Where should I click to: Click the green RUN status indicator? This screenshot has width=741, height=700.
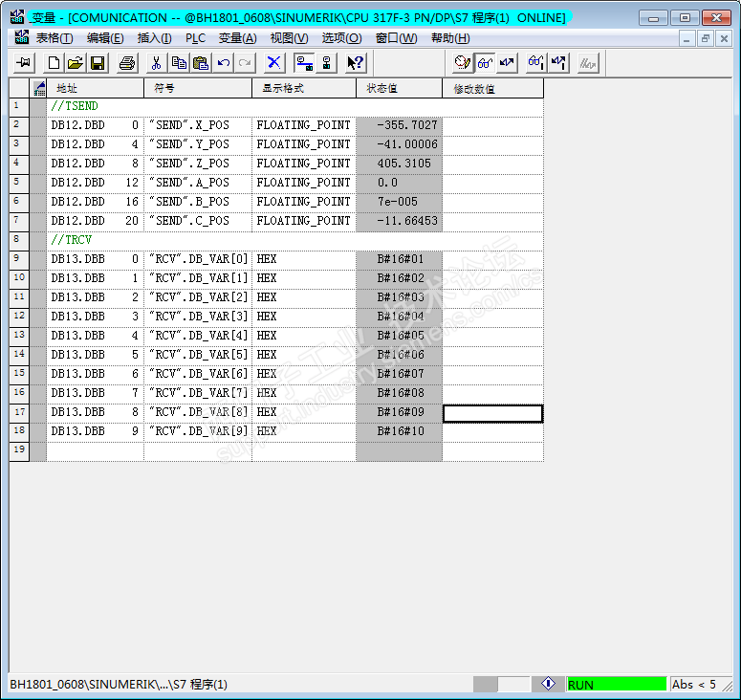pyautogui.click(x=617, y=684)
